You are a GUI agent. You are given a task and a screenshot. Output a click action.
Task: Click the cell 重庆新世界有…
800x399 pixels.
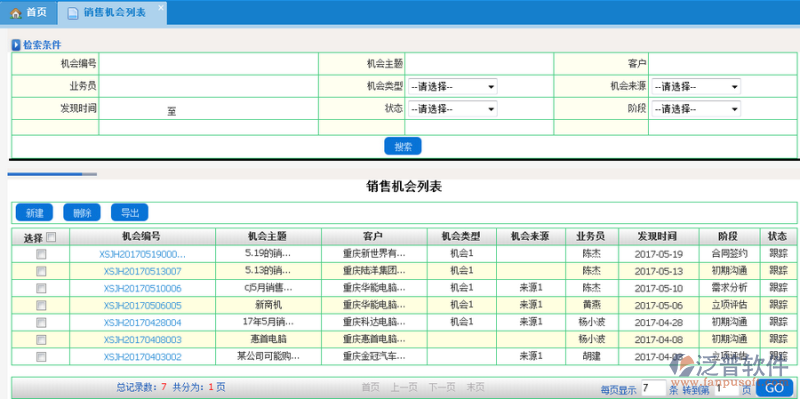pyautogui.click(x=374, y=254)
